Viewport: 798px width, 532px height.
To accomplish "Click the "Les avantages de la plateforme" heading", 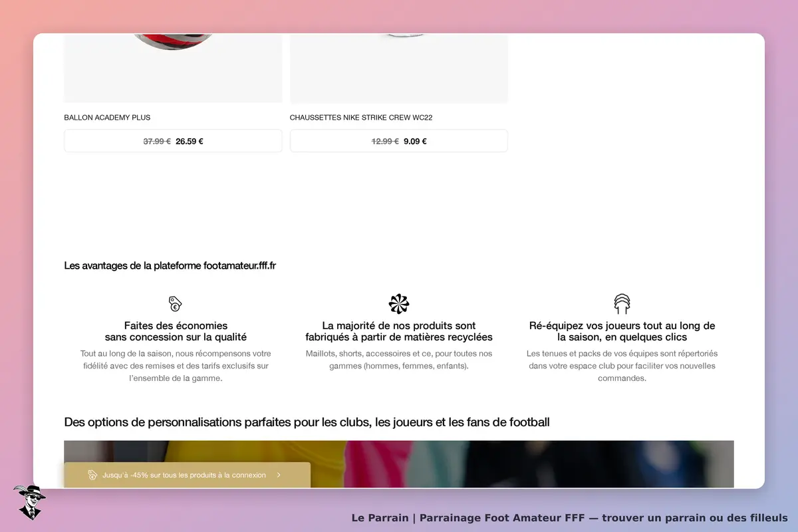I will click(x=170, y=265).
